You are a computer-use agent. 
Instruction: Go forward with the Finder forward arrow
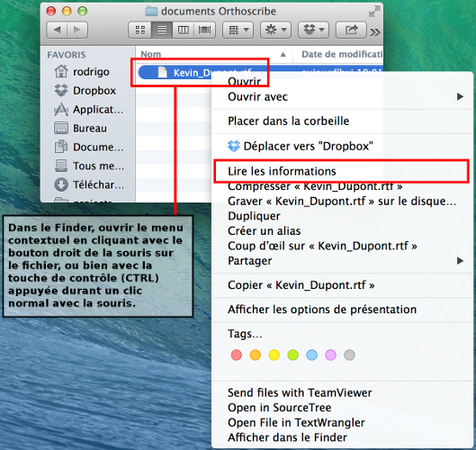click(77, 30)
